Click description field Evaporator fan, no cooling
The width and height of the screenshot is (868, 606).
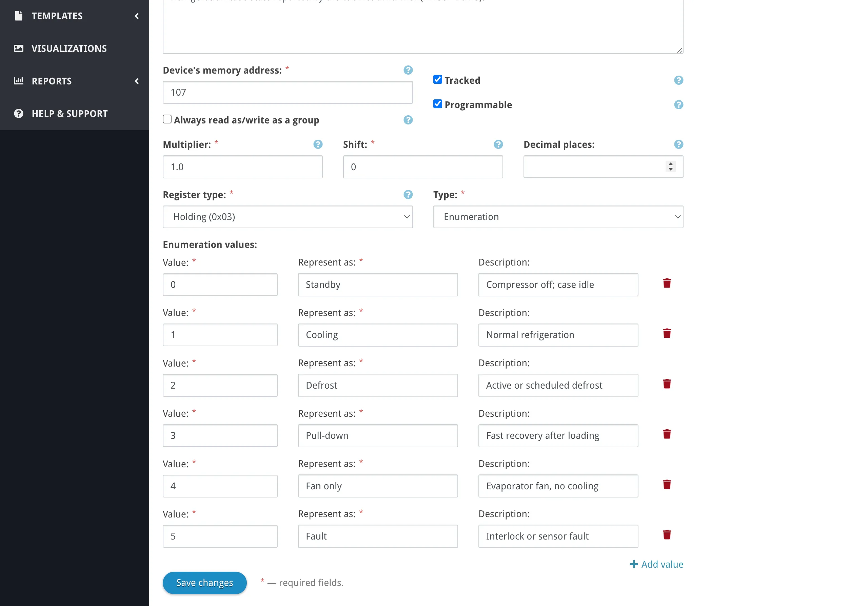click(558, 486)
